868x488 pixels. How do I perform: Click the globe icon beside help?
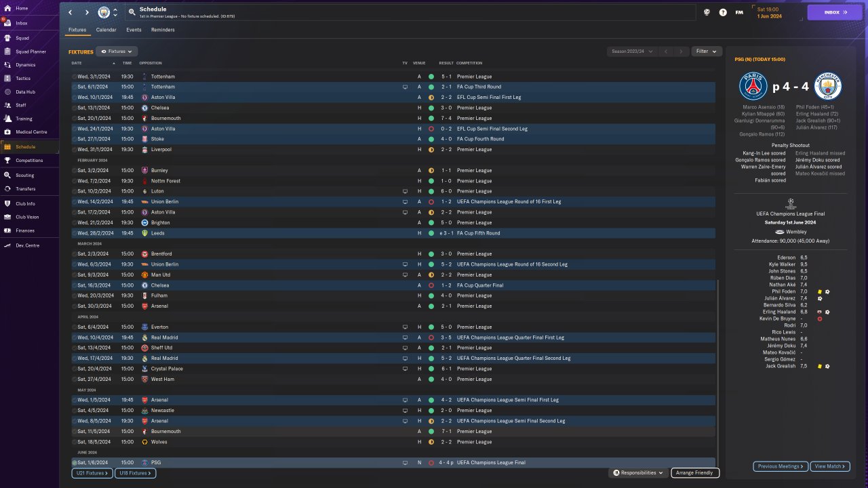707,12
